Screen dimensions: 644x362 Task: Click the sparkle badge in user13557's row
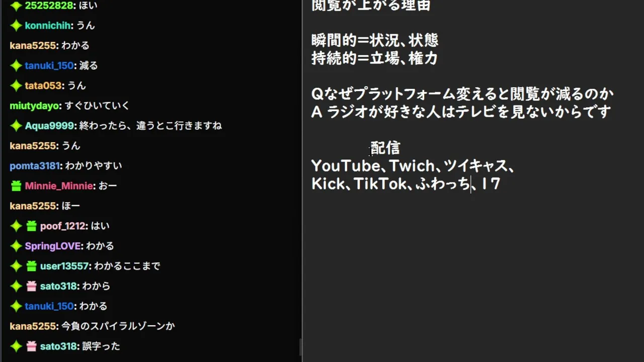click(16, 266)
